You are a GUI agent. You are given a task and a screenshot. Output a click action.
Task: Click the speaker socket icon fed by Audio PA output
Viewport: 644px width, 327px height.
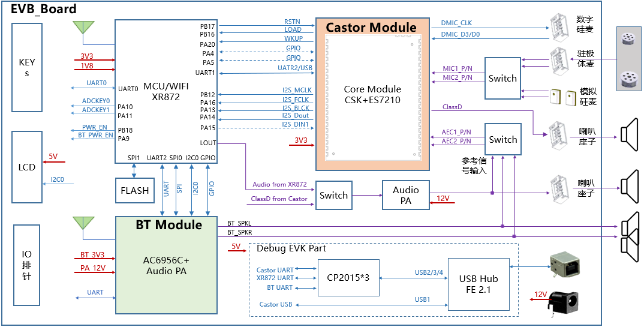[561, 190]
